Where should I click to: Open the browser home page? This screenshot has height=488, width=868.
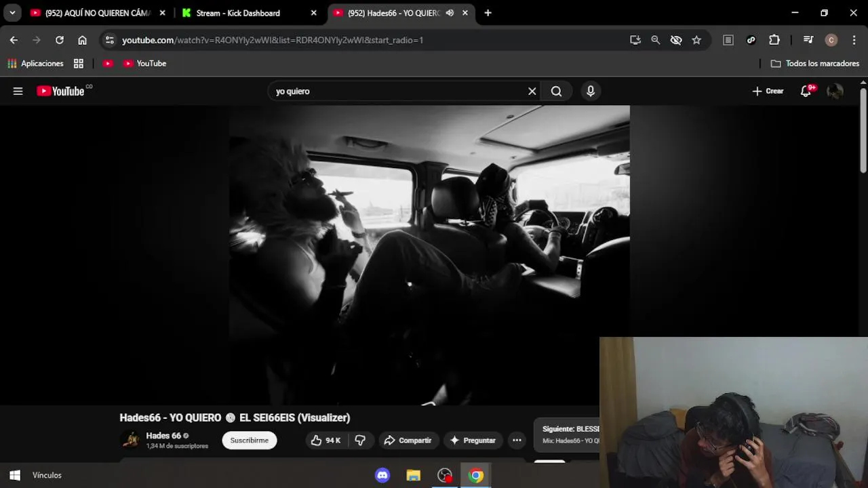tap(82, 40)
